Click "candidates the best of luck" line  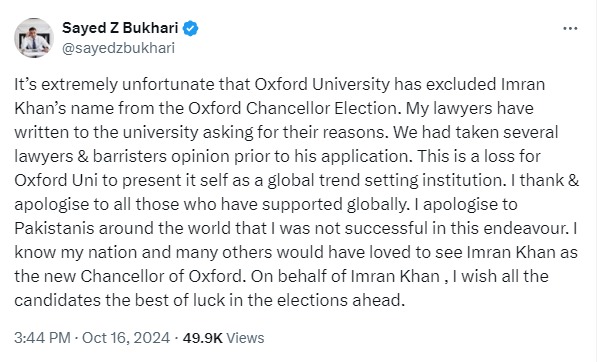click(120, 301)
